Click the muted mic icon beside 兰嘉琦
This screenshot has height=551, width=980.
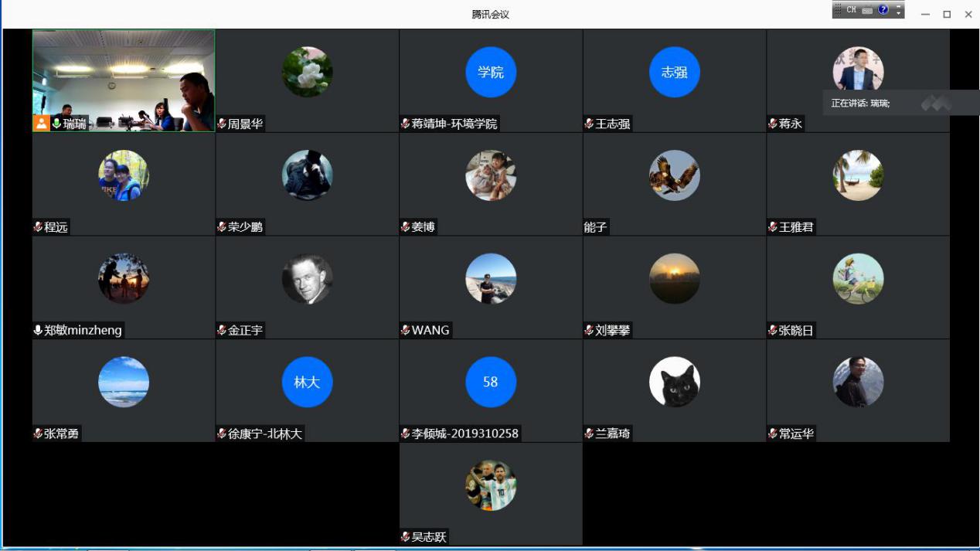click(x=589, y=434)
